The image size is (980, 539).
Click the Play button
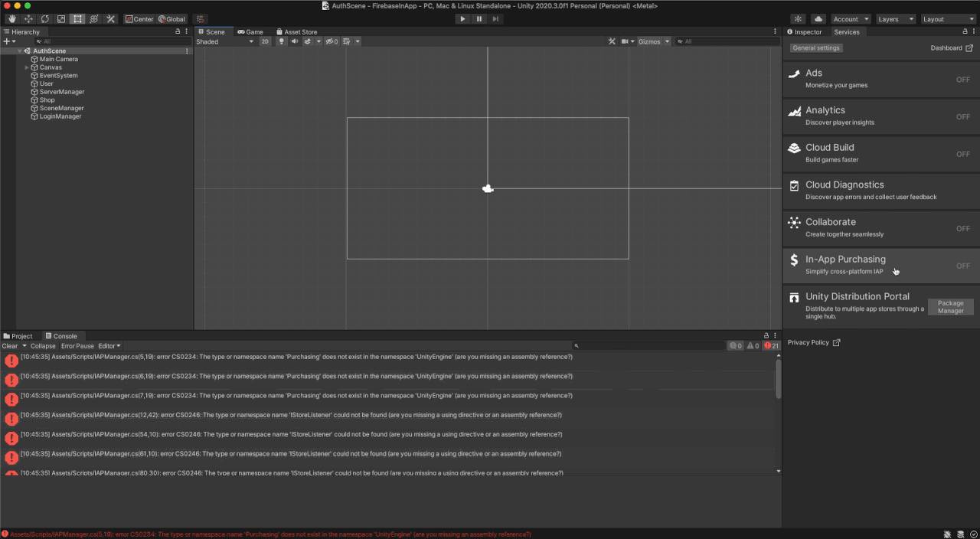(x=462, y=18)
